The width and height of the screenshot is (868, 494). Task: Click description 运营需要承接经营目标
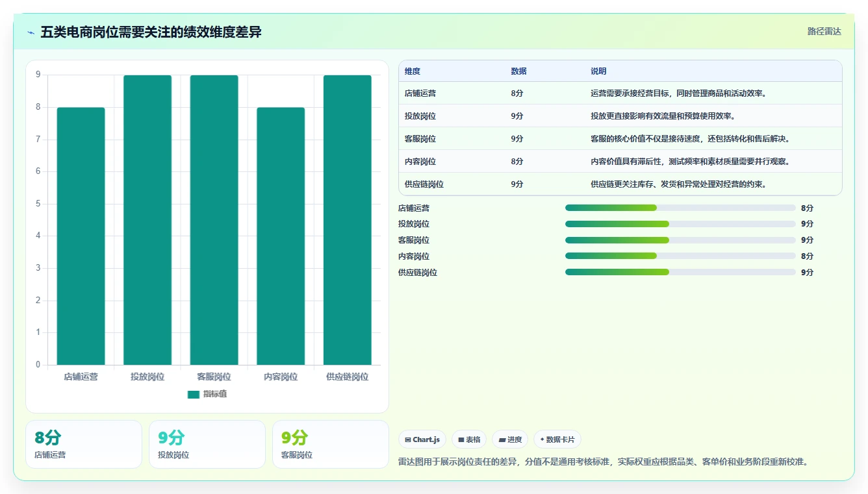pos(679,93)
